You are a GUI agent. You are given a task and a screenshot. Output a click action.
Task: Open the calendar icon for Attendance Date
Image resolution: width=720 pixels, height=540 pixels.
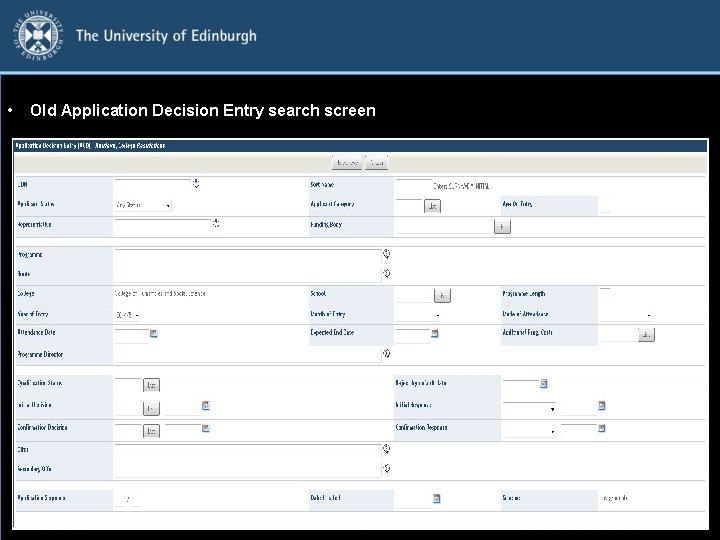tap(154, 333)
